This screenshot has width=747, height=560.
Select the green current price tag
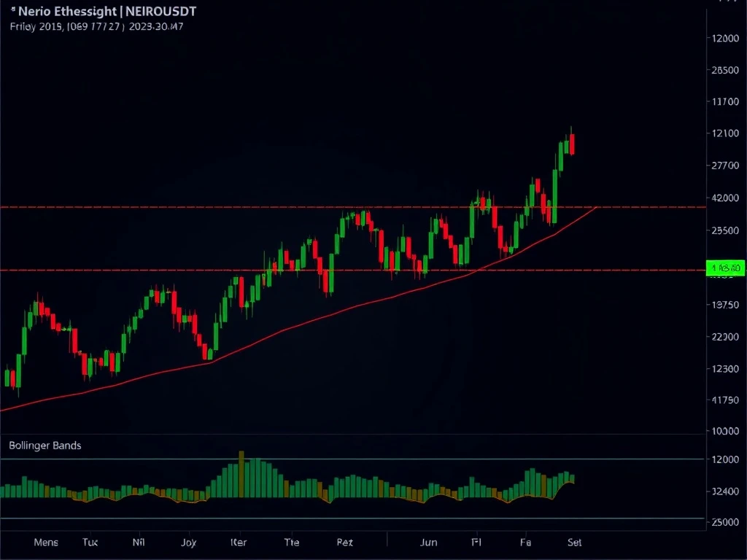(x=726, y=268)
